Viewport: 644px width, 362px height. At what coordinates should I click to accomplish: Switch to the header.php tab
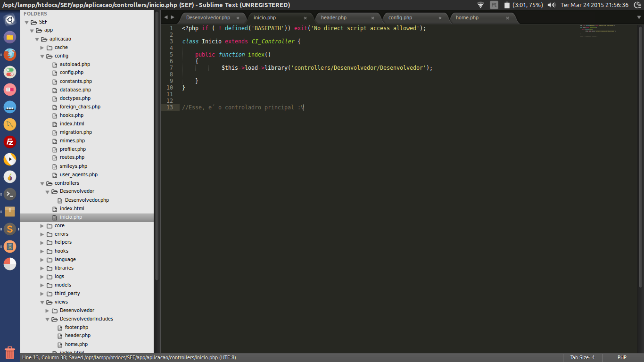coord(333,17)
